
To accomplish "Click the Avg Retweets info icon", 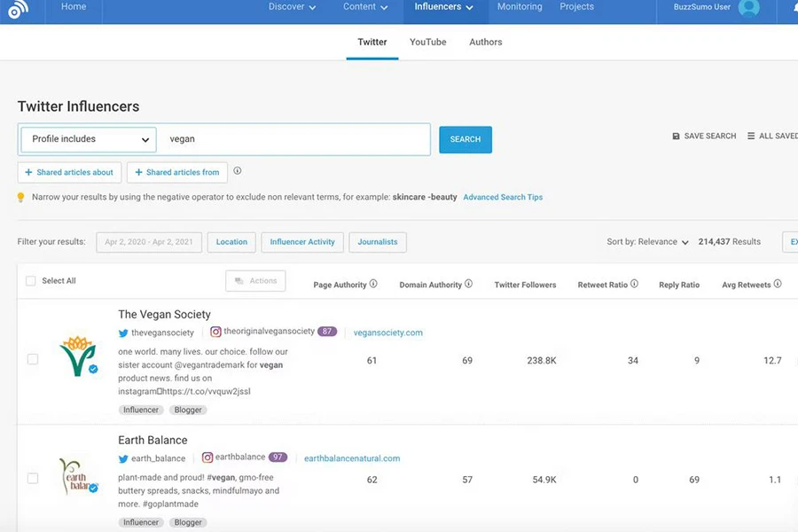I will 778,284.
